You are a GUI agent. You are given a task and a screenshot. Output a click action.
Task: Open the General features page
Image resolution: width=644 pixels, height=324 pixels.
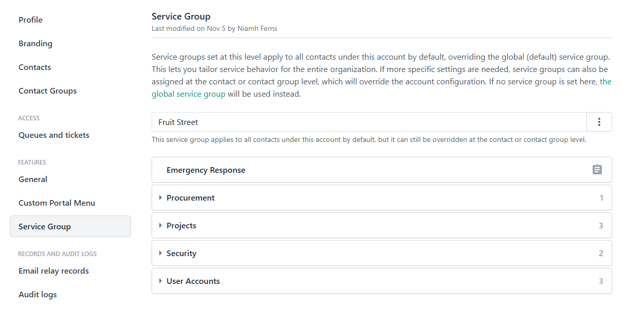[33, 179]
